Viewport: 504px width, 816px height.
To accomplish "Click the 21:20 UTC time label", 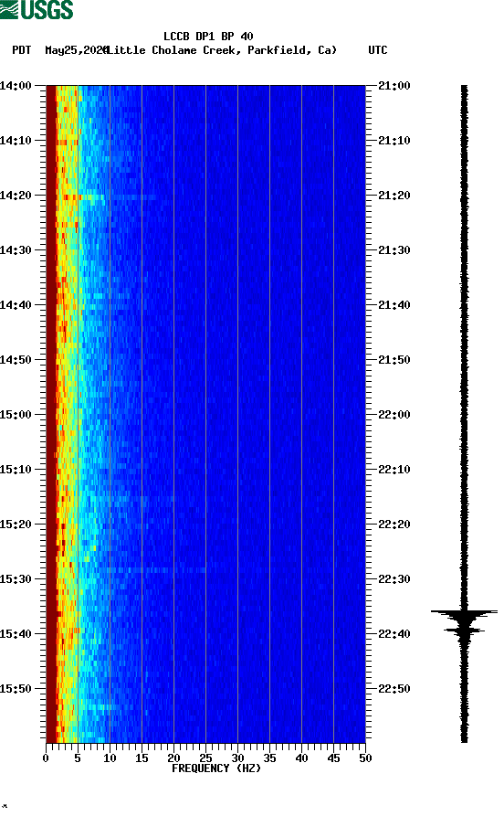I will (394, 196).
